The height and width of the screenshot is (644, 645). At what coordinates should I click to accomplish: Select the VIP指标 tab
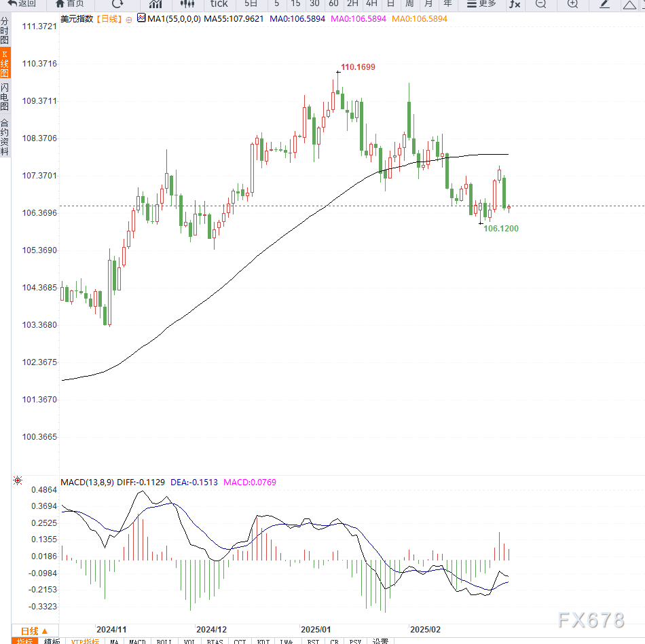[85, 641]
